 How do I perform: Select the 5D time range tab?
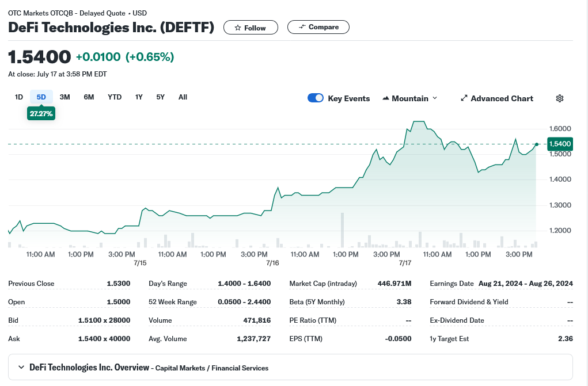[x=41, y=97]
